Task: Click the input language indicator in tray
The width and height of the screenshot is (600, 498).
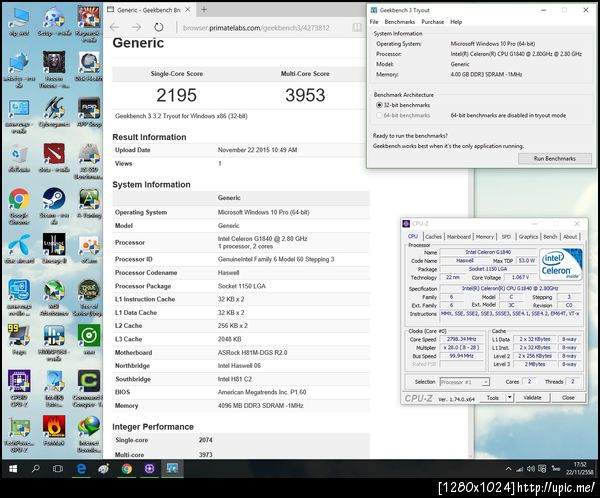Action: pyautogui.click(x=556, y=469)
